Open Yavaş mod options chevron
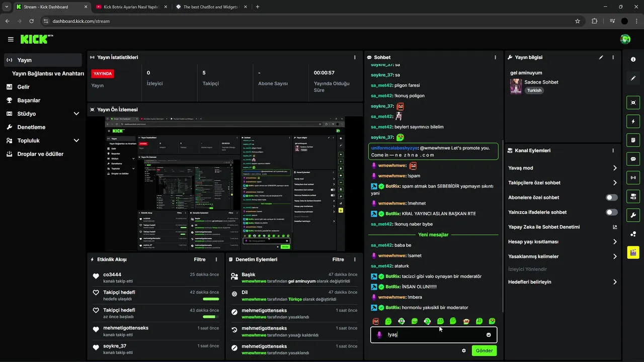The image size is (644, 362). (x=615, y=168)
